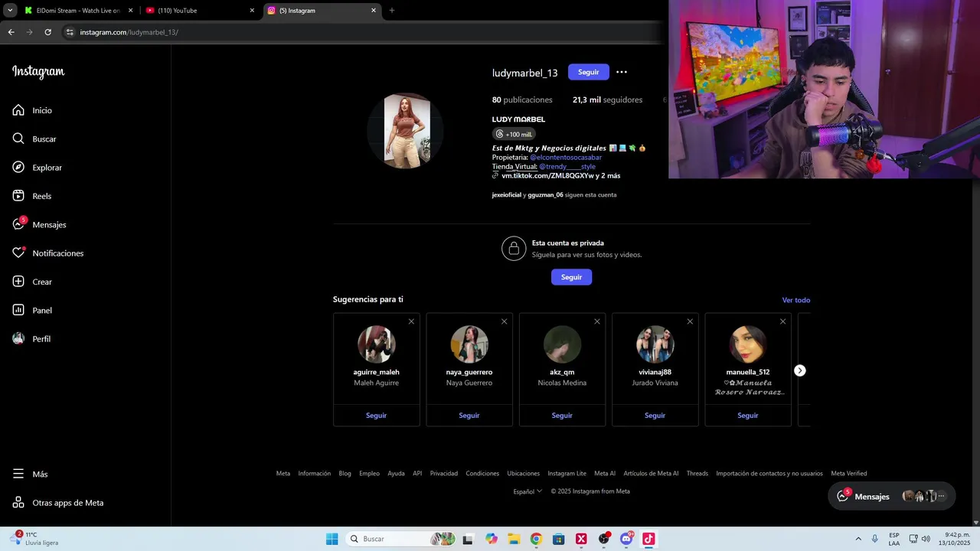This screenshot has height=551, width=980.
Task: Open the Más menu
Action: click(x=30, y=474)
